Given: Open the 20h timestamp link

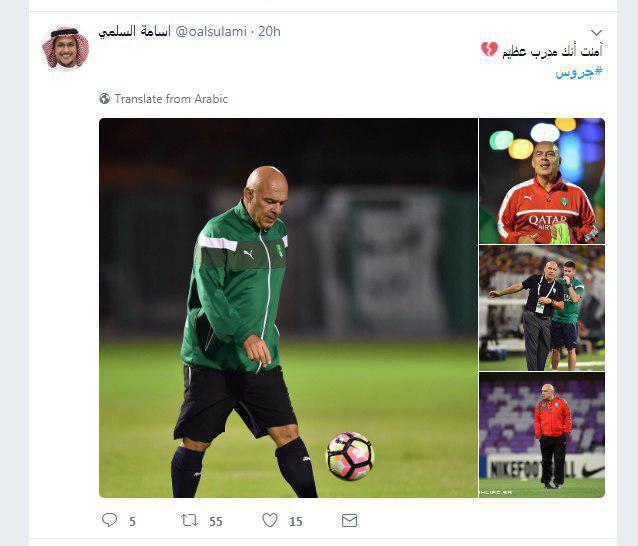Looking at the screenshot, I should (x=269, y=31).
